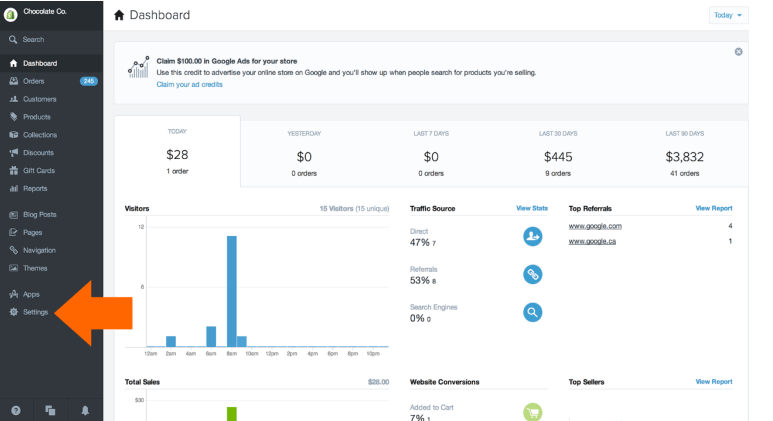Click the Referrals chain link icon
The height and width of the screenshot is (421, 773).
coord(532,274)
